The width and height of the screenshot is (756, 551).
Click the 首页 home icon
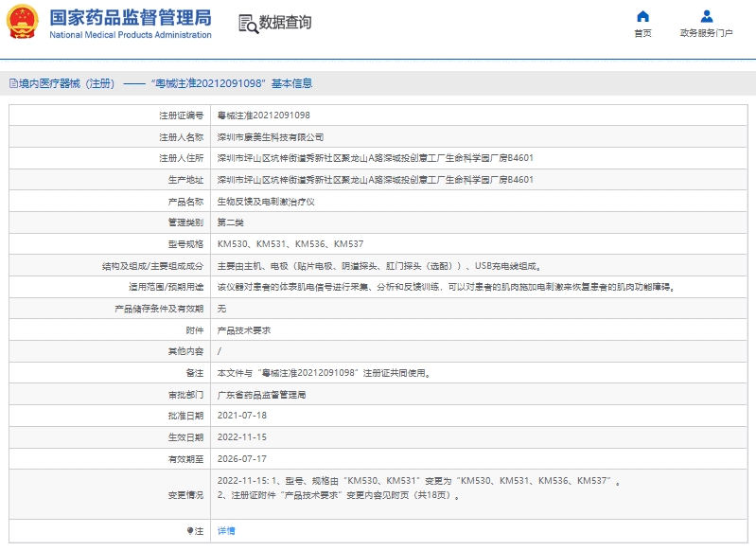coord(642,16)
